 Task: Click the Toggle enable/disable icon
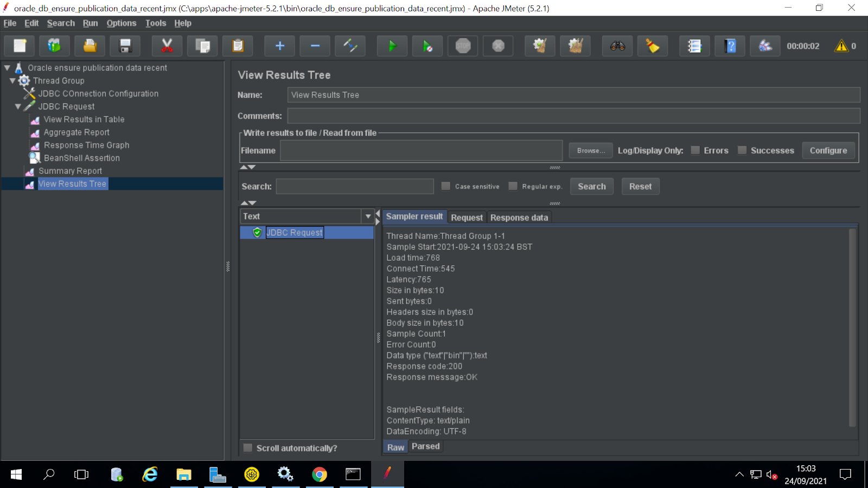click(x=350, y=46)
